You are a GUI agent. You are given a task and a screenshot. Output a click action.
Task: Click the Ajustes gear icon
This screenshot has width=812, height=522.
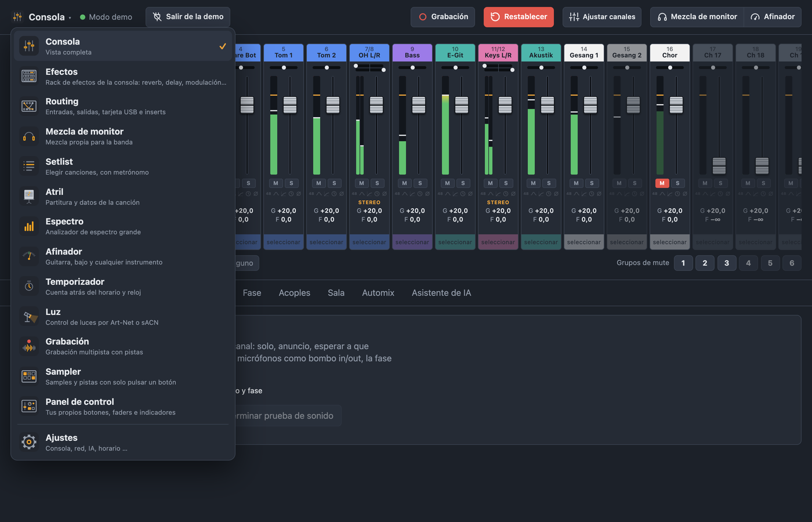[x=29, y=443]
